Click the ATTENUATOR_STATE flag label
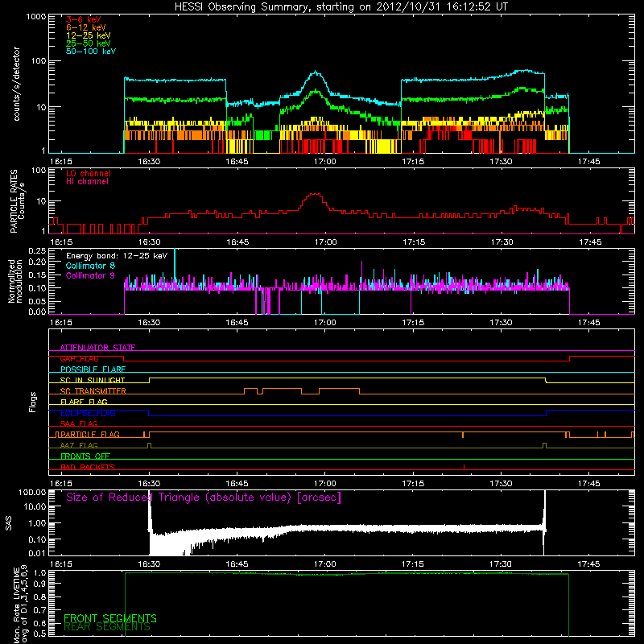The height and width of the screenshot is (644, 644). point(97,348)
